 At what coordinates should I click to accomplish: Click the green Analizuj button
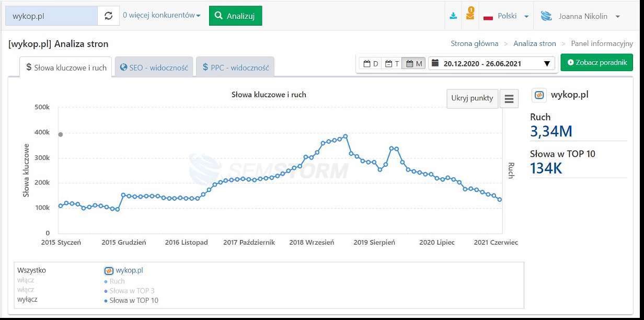pyautogui.click(x=235, y=16)
